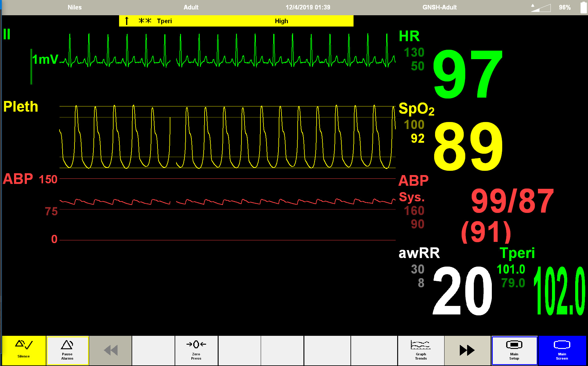588x366 pixels.
Task: Open the ABP 99/87 numeric
Action: 512,201
